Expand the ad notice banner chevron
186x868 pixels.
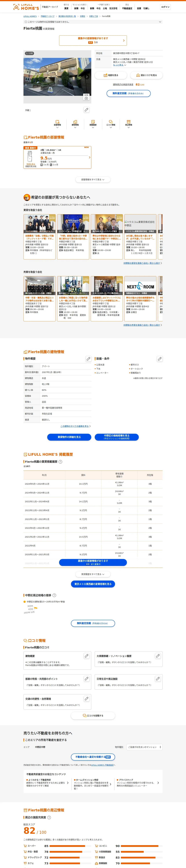[160, 22]
